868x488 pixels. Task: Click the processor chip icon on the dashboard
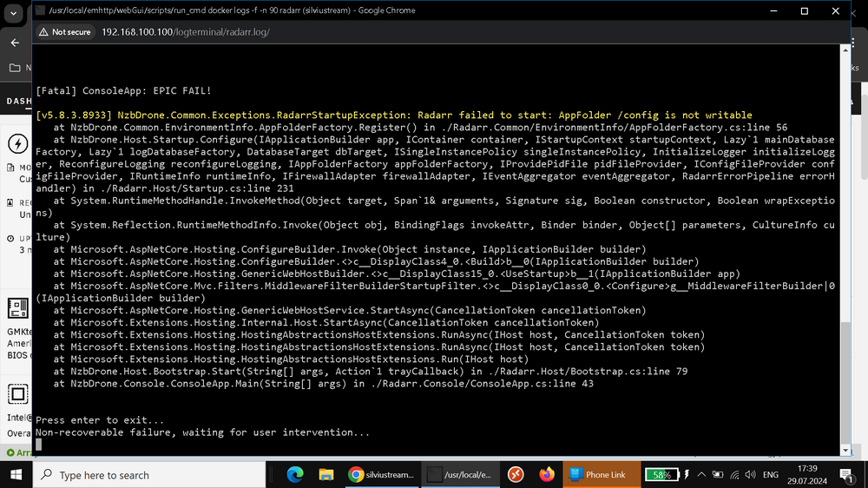tap(17, 394)
